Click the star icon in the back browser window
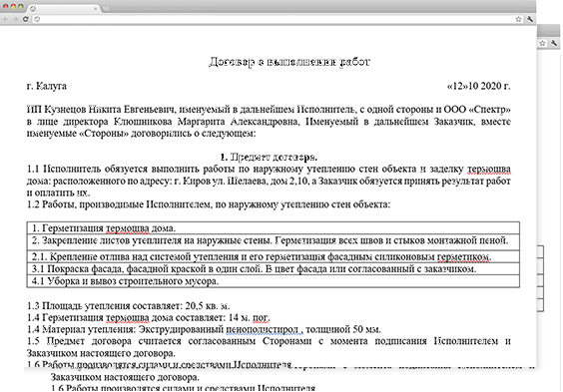 pos(542,43)
